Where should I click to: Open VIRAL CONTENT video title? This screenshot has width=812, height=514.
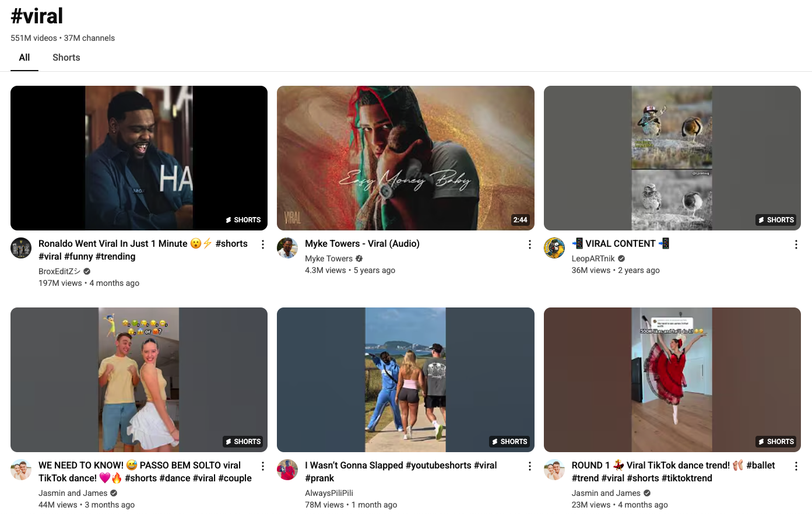620,243
